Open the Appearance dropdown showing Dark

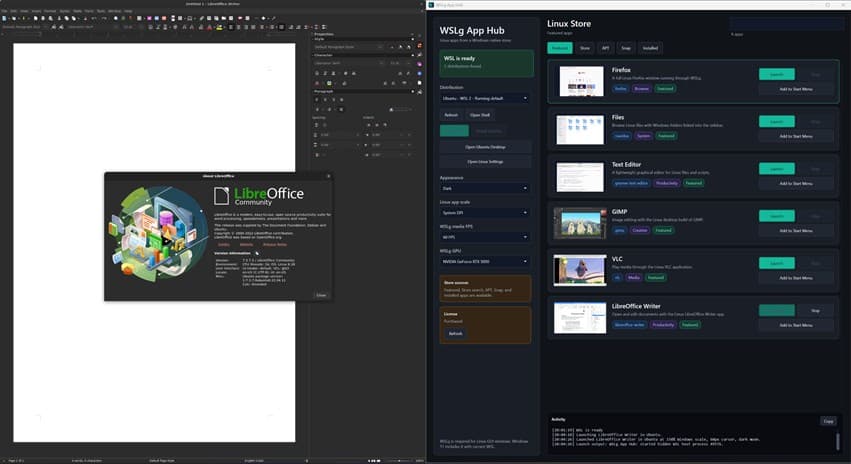point(485,188)
